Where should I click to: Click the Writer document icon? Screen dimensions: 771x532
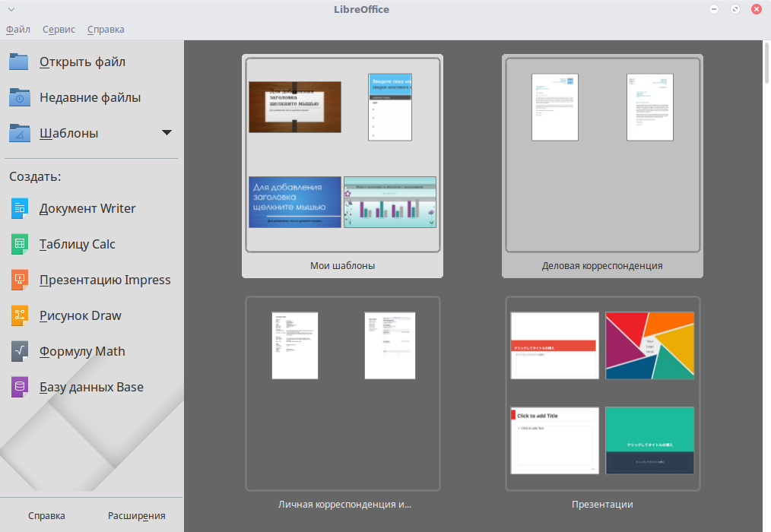[20, 208]
